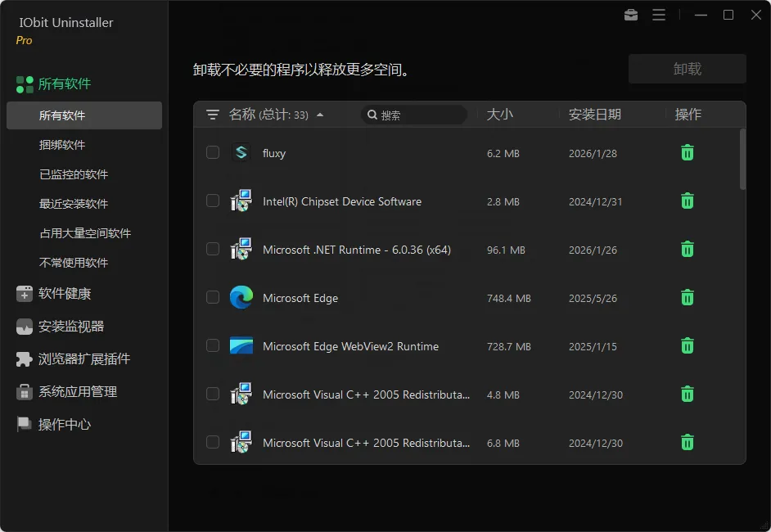Click the 2024/12/31 install date

(x=595, y=201)
